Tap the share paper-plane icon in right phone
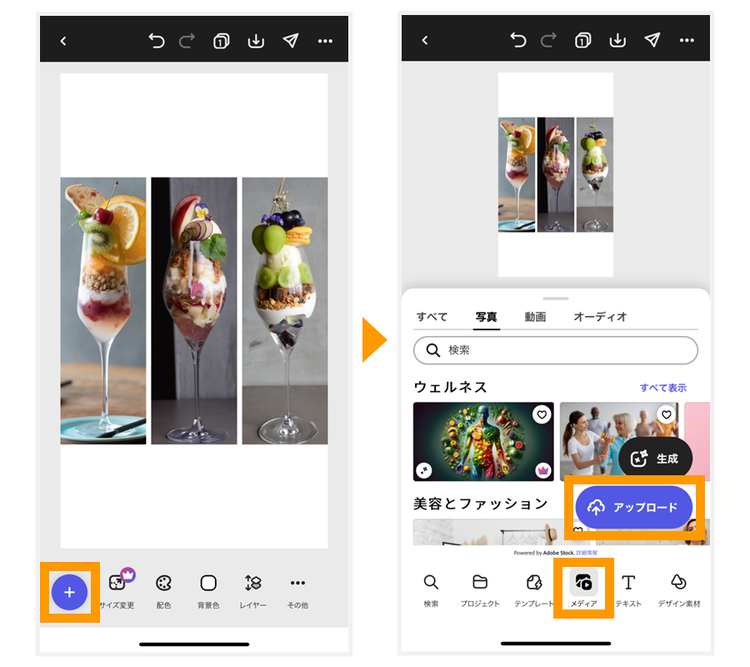This screenshot has width=750, height=667. click(652, 40)
